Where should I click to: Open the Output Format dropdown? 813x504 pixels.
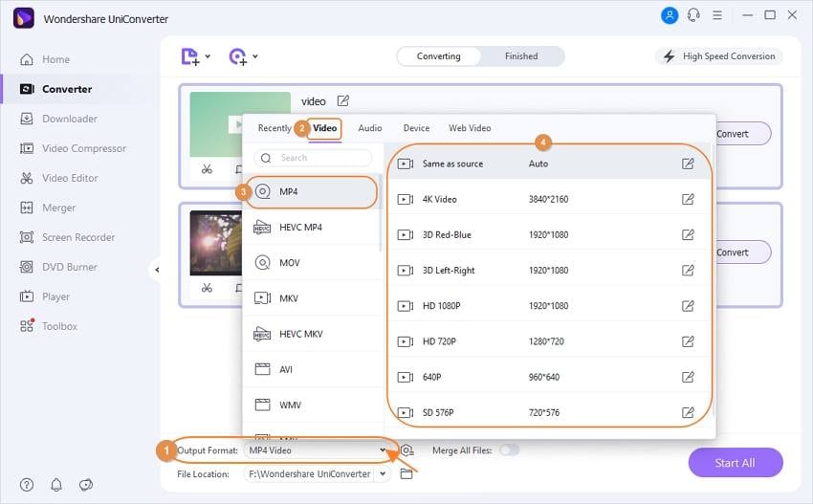[x=317, y=450]
